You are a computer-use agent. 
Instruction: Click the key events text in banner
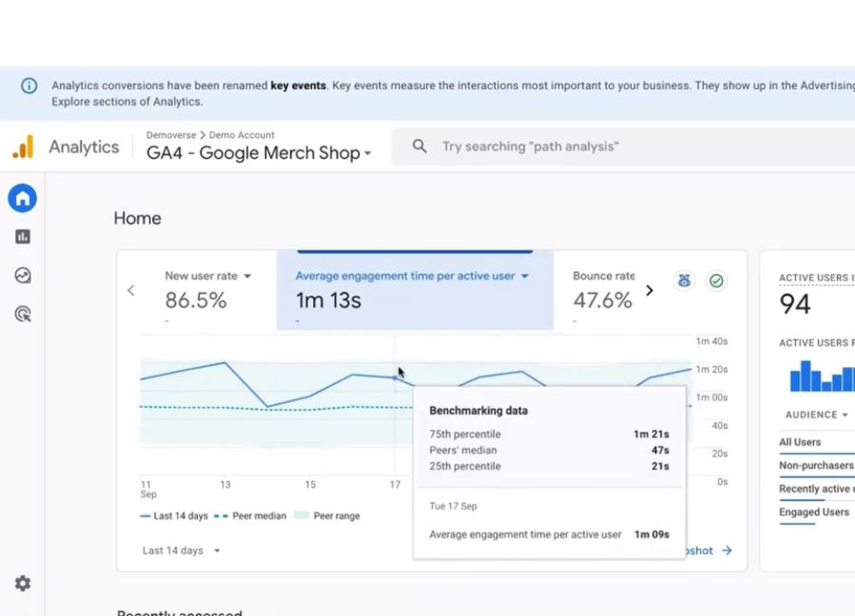click(298, 86)
